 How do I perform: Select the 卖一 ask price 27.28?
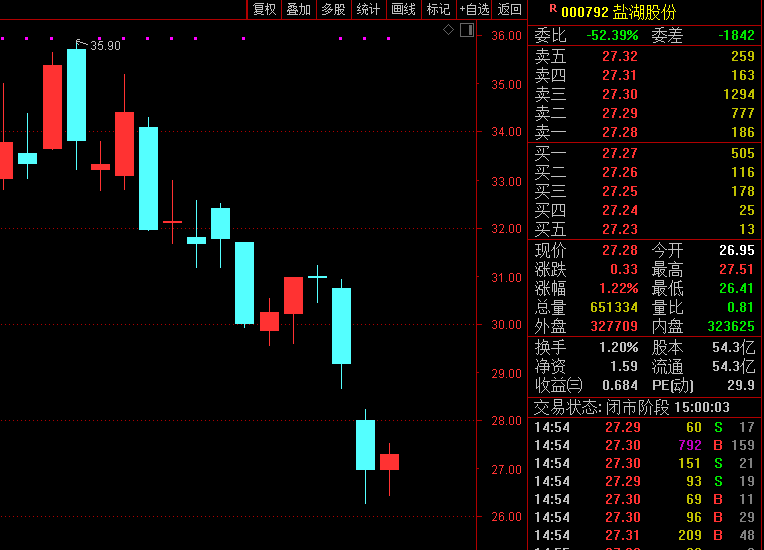click(619, 132)
